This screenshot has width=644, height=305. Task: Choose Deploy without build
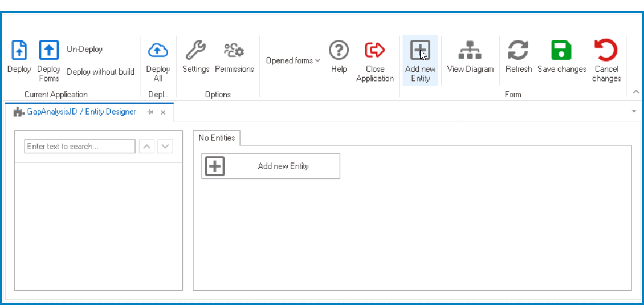point(101,72)
